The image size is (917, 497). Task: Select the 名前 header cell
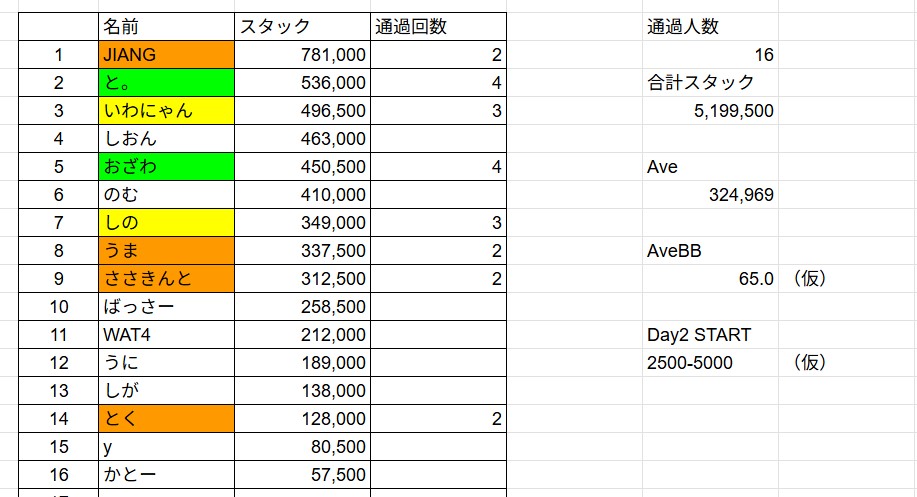(166, 27)
